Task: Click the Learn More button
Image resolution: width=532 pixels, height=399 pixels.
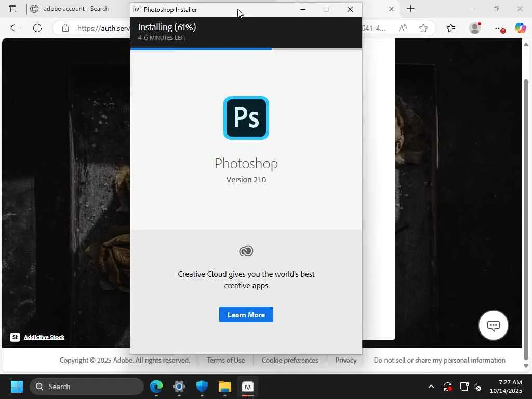Action: [x=246, y=314]
